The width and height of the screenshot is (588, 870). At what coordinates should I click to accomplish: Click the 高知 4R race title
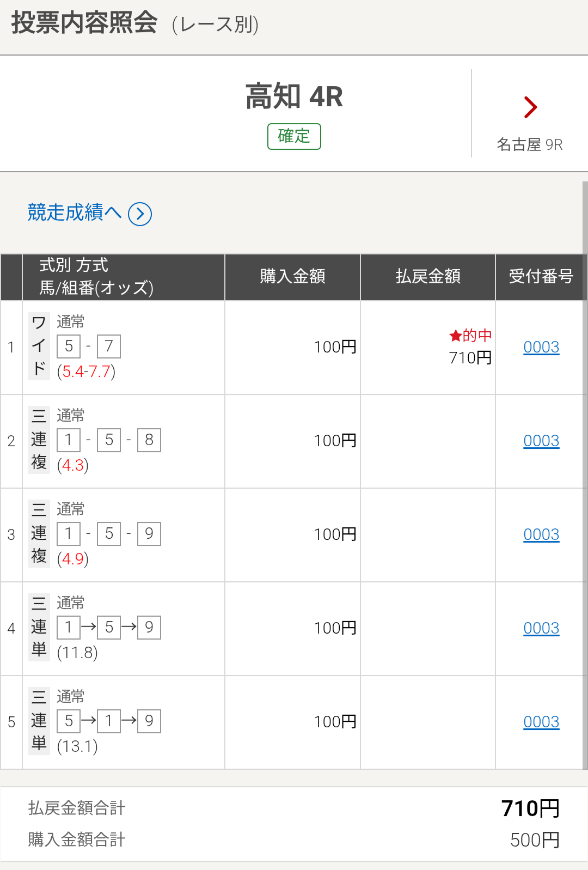click(x=294, y=97)
